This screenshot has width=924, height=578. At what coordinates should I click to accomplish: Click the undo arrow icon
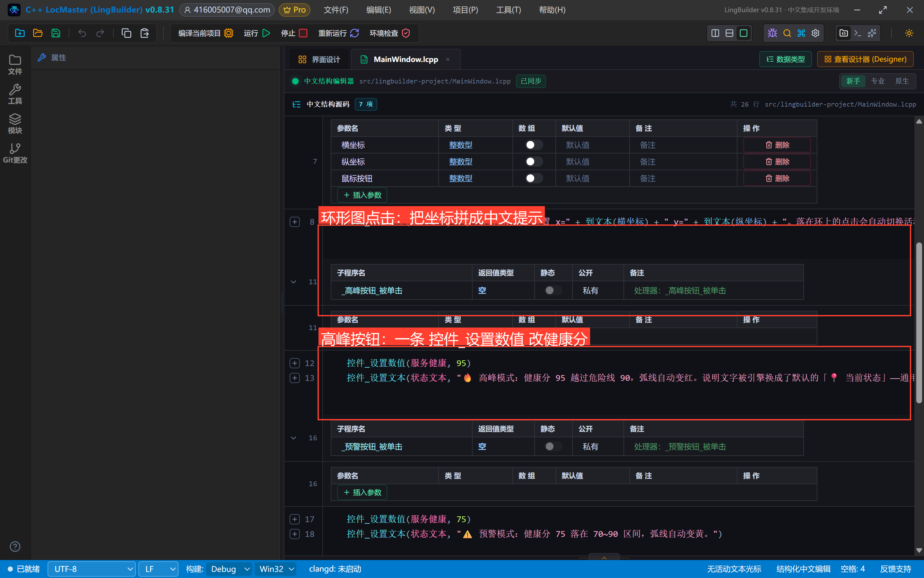pyautogui.click(x=82, y=33)
